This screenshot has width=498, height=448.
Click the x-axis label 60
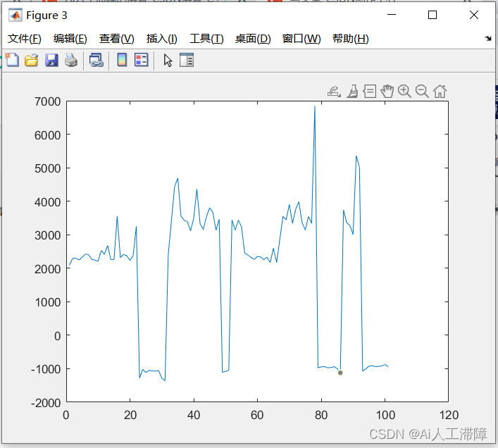click(x=257, y=415)
